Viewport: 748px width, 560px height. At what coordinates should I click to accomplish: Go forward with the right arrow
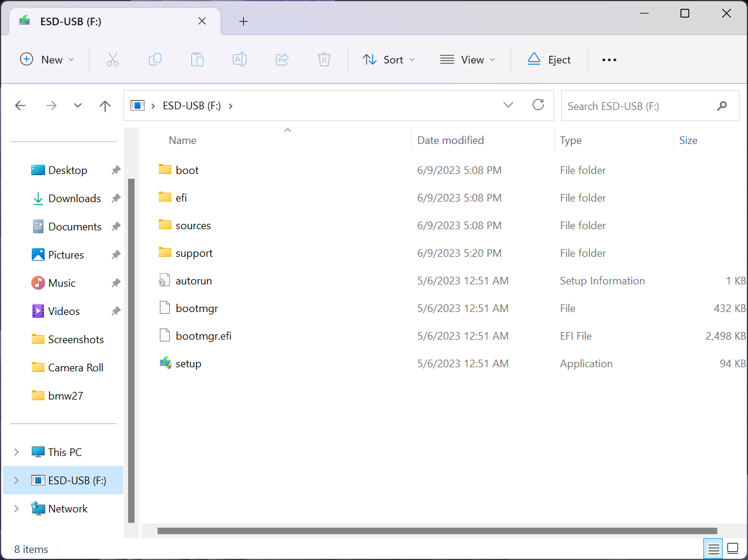point(52,106)
